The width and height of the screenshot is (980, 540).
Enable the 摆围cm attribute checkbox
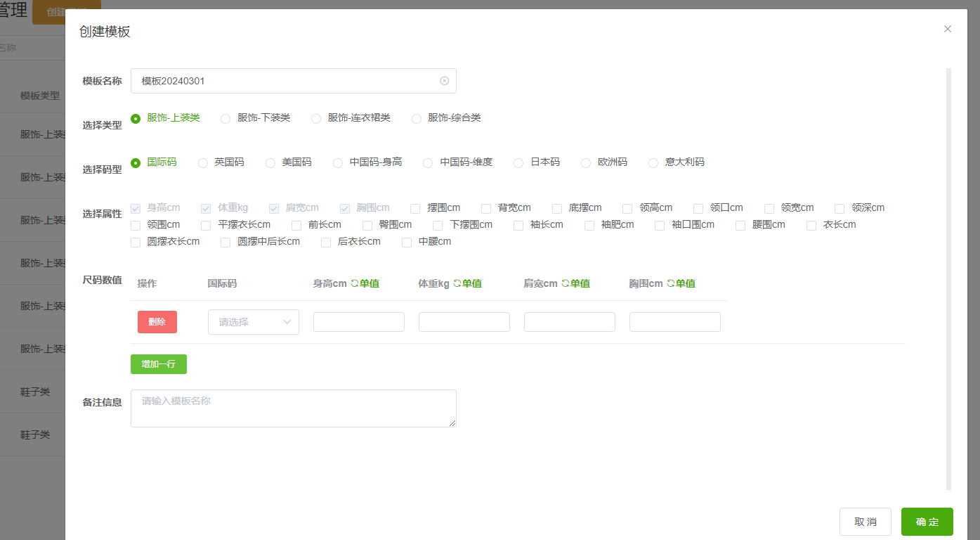415,208
